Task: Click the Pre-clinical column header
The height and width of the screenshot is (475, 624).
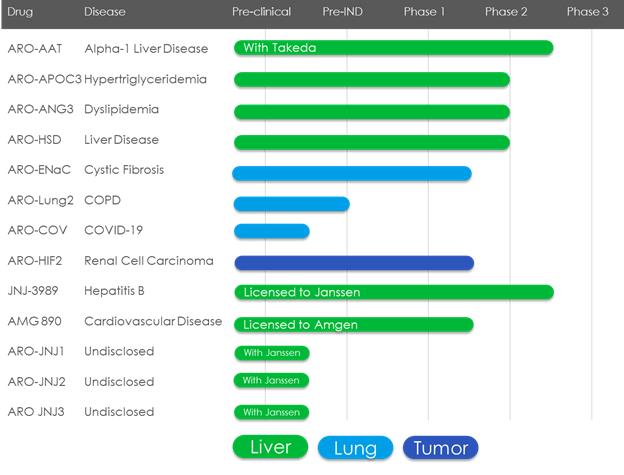Action: point(261,12)
